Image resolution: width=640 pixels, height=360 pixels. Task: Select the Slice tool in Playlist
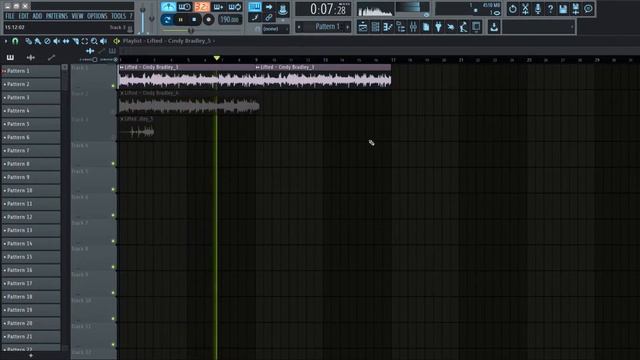(x=76, y=41)
